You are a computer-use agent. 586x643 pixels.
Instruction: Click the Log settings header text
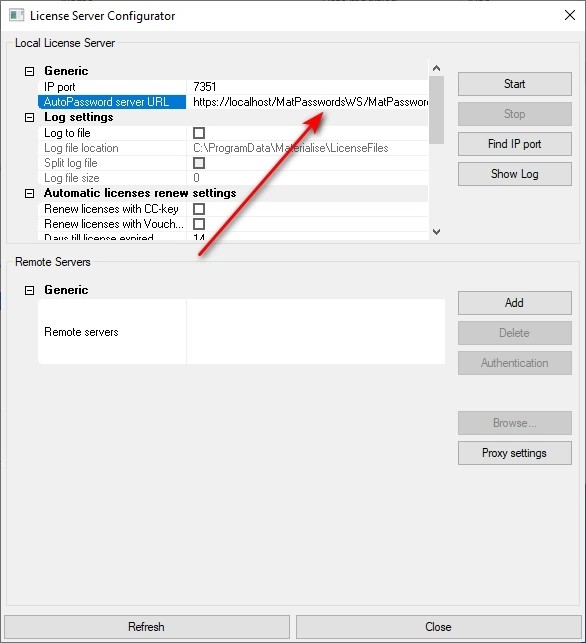[x=79, y=118]
